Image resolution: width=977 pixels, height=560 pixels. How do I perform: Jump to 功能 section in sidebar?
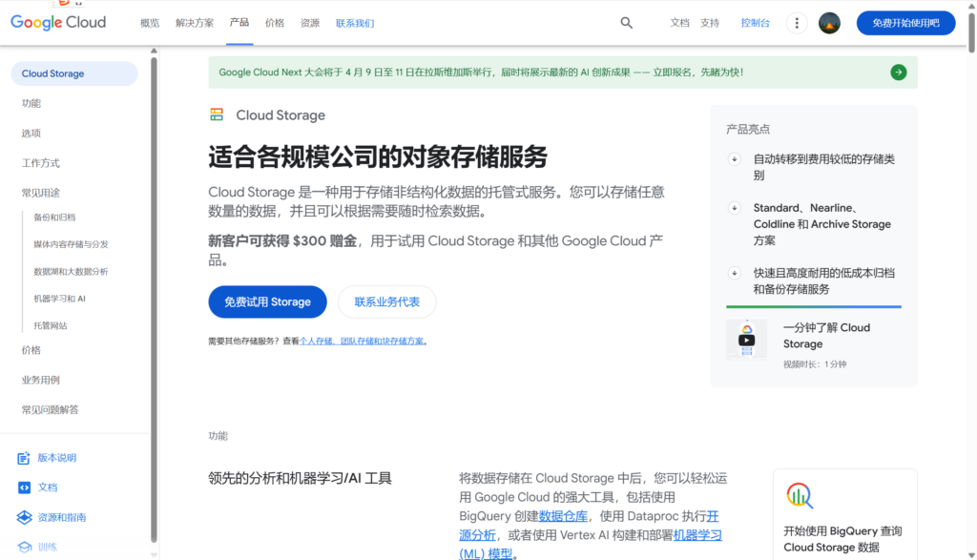tap(31, 103)
